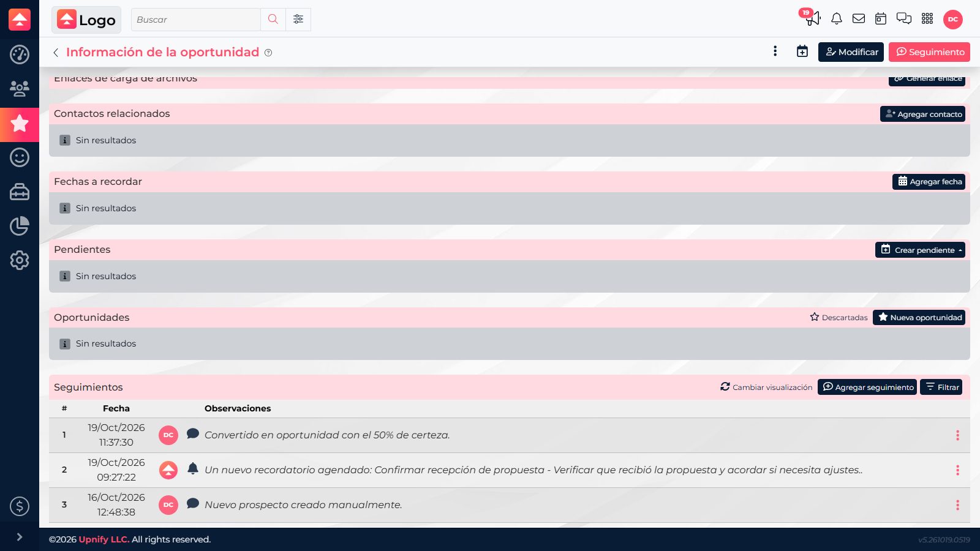Open the dollar sign billing icon
This screenshot has height=551, width=980.
pos(20,506)
